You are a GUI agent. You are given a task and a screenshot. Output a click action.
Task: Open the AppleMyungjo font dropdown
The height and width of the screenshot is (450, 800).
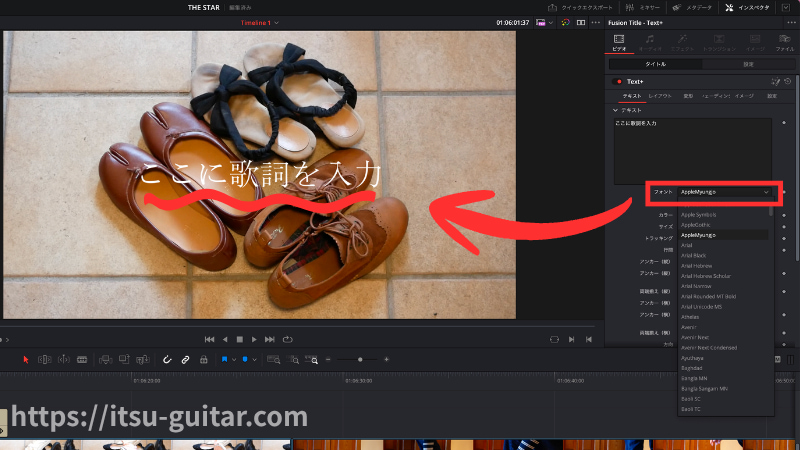(x=724, y=192)
